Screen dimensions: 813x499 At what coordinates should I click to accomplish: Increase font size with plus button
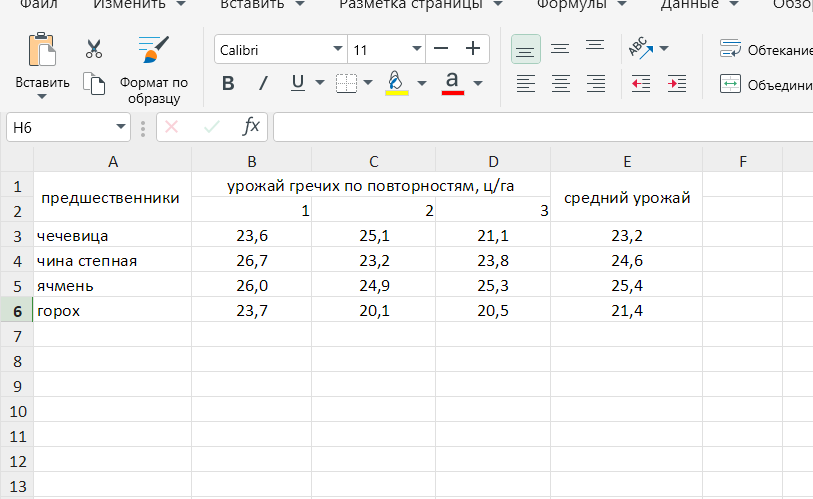[x=472, y=49]
